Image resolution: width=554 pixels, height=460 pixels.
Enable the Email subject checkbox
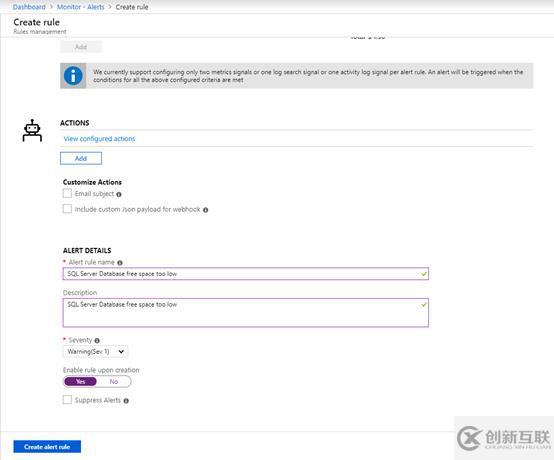pos(67,193)
